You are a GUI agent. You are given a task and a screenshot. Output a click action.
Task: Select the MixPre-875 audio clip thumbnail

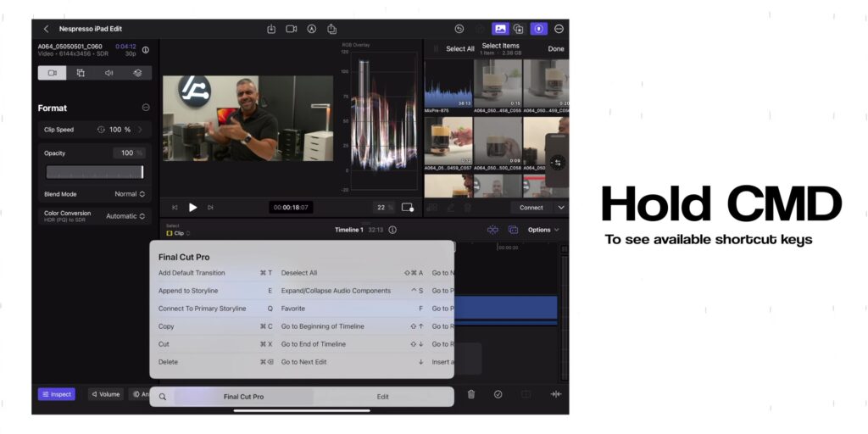(448, 84)
